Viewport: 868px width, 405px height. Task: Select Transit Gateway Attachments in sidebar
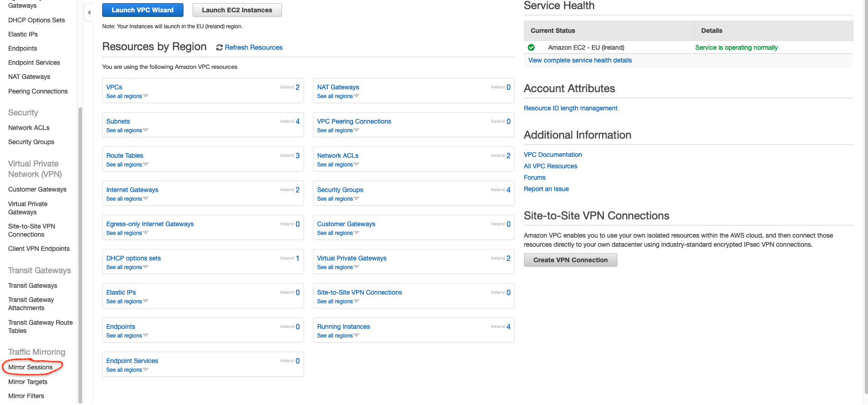click(31, 304)
